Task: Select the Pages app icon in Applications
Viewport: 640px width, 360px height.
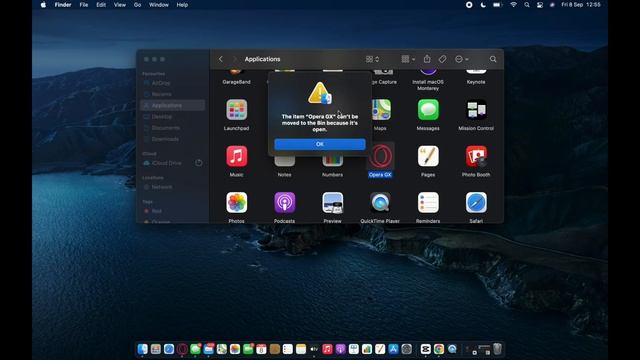Action: tap(428, 156)
